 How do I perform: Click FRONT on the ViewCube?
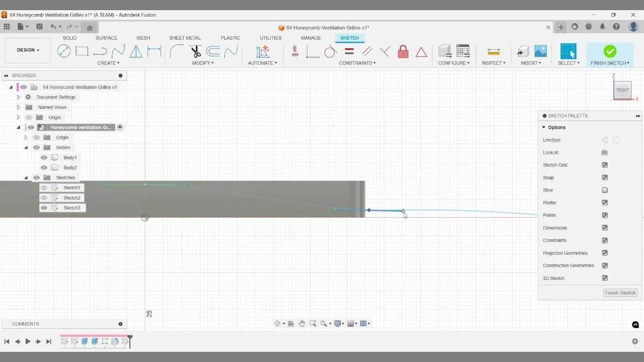(622, 90)
